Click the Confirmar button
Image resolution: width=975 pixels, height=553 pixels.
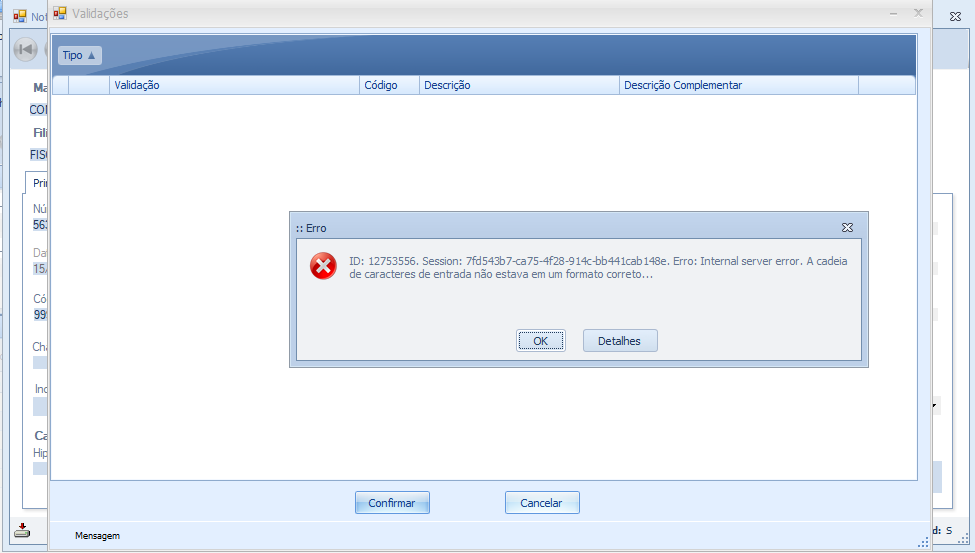point(392,503)
